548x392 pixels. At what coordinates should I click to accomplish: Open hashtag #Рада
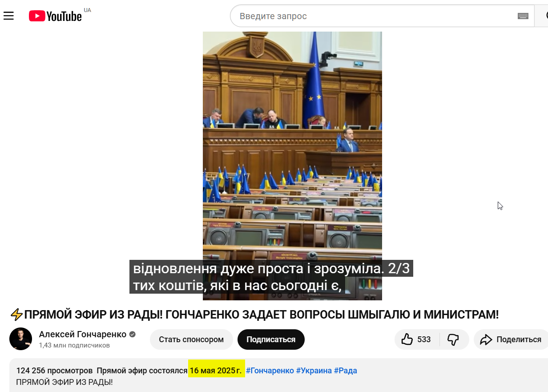pos(346,371)
